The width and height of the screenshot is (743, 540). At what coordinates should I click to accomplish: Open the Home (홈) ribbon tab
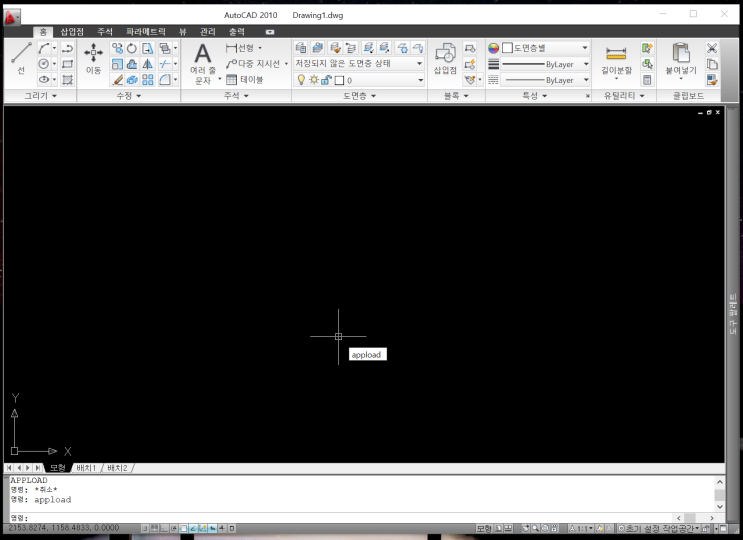coord(43,32)
